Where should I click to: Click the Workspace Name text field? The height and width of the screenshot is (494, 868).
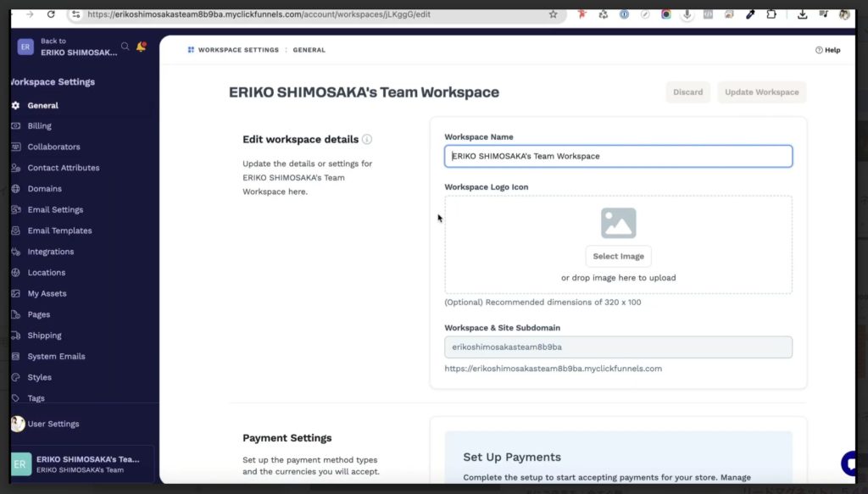point(618,156)
